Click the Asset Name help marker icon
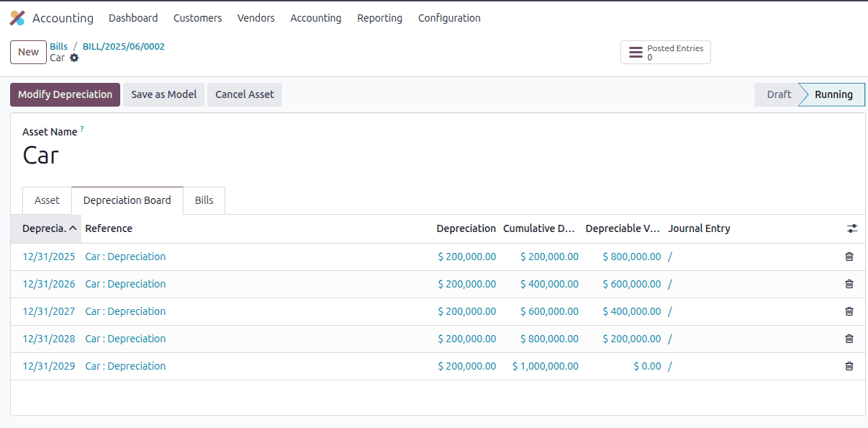 point(80,128)
